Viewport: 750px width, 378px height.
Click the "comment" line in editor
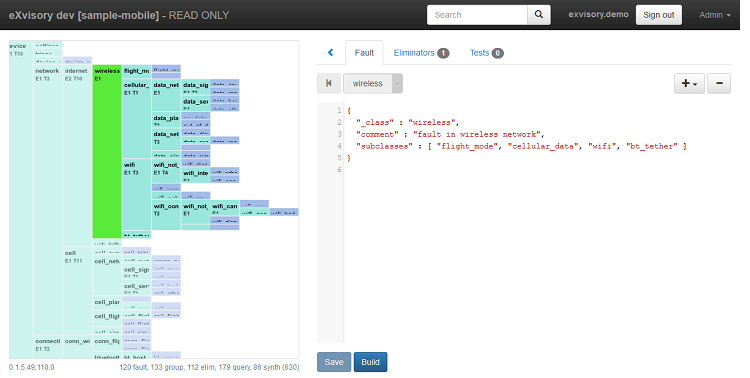click(450, 134)
